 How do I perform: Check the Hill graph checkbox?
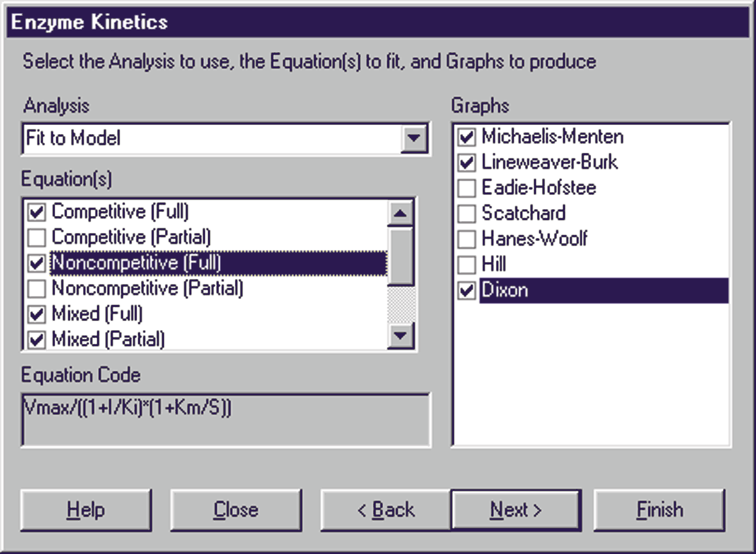(466, 265)
